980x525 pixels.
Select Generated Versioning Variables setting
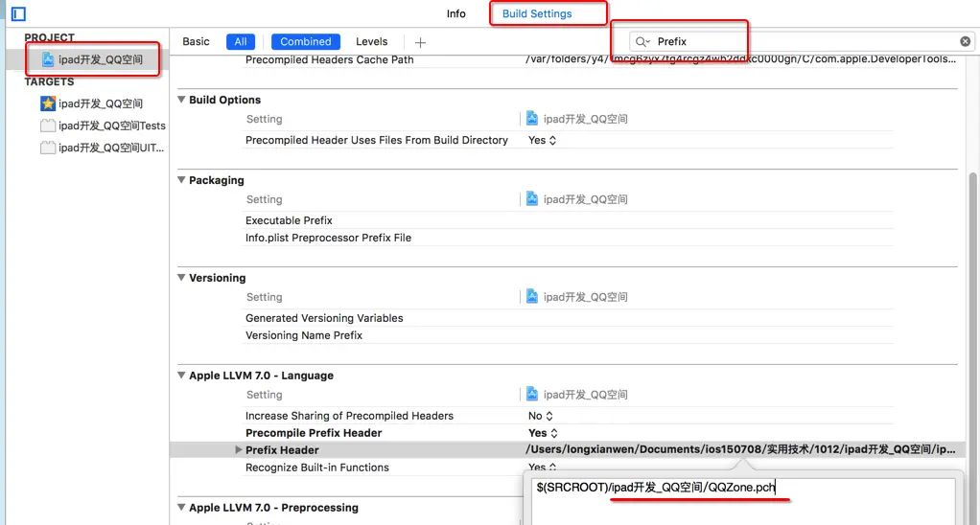click(324, 318)
